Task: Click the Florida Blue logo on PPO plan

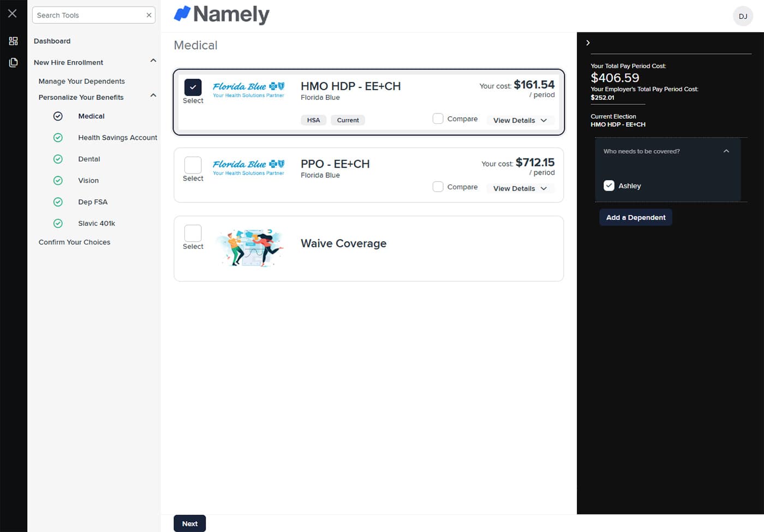Action: click(x=248, y=167)
